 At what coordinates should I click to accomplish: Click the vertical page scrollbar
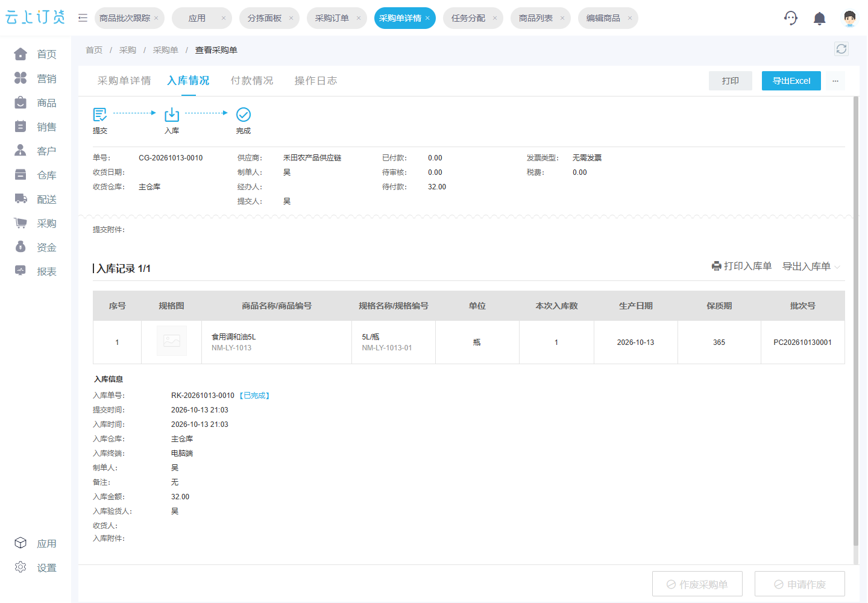(x=856, y=321)
